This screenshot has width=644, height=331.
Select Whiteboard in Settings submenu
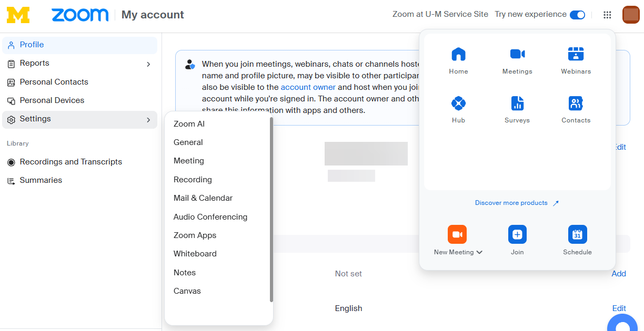(x=195, y=254)
